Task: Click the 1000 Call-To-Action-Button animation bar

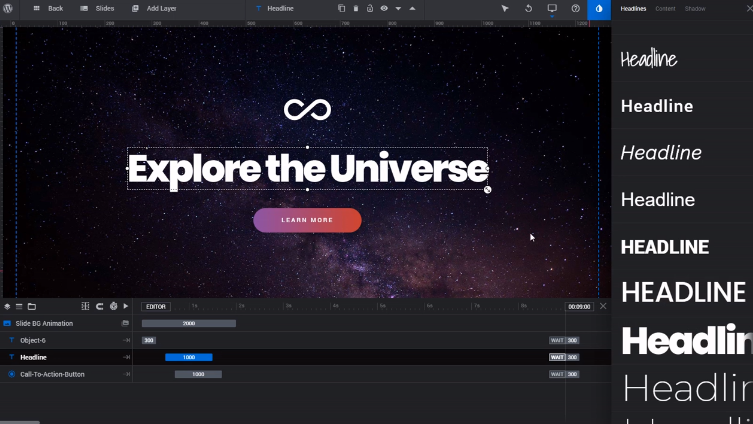Action: coord(198,374)
